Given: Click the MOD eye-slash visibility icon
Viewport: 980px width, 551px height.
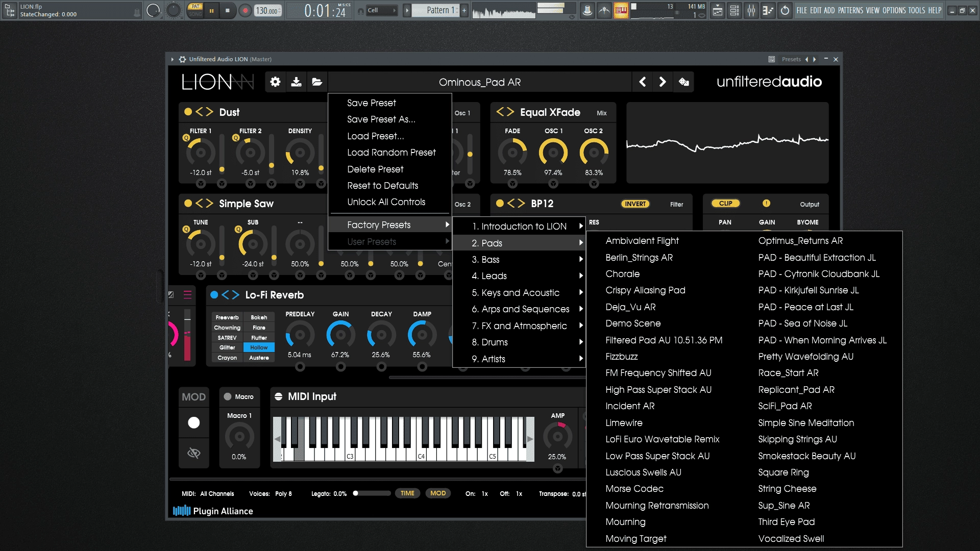Looking at the screenshot, I should [194, 453].
